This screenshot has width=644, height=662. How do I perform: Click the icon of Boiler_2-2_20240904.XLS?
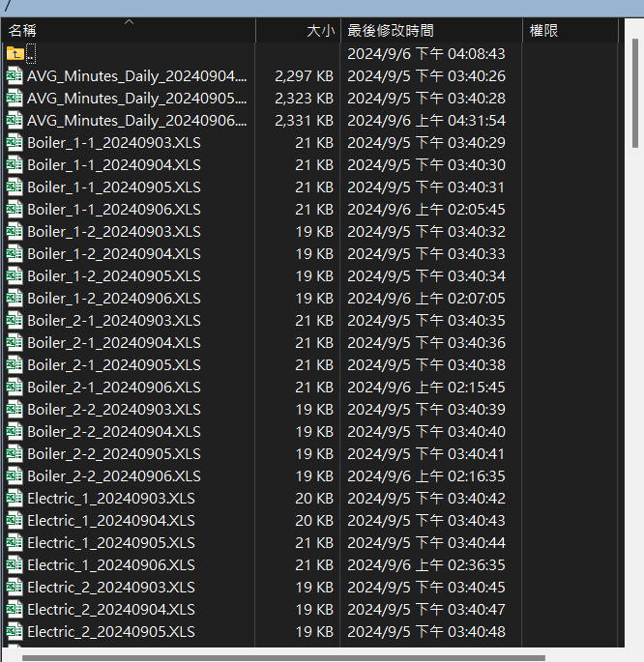pyautogui.click(x=15, y=431)
